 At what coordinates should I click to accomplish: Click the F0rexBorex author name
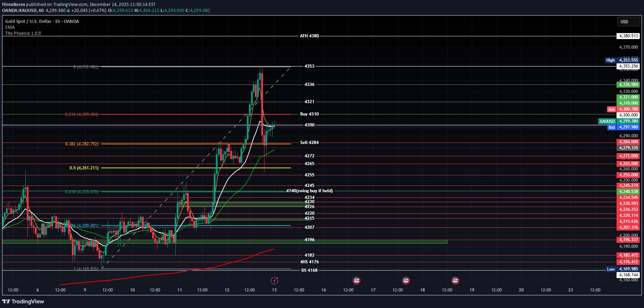tap(13, 5)
